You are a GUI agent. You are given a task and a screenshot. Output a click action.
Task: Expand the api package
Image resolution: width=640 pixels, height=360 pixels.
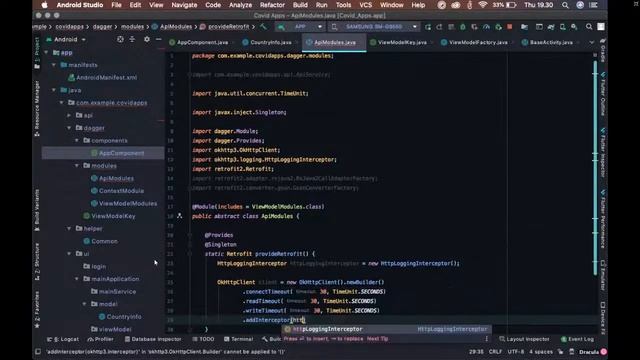[69, 116]
